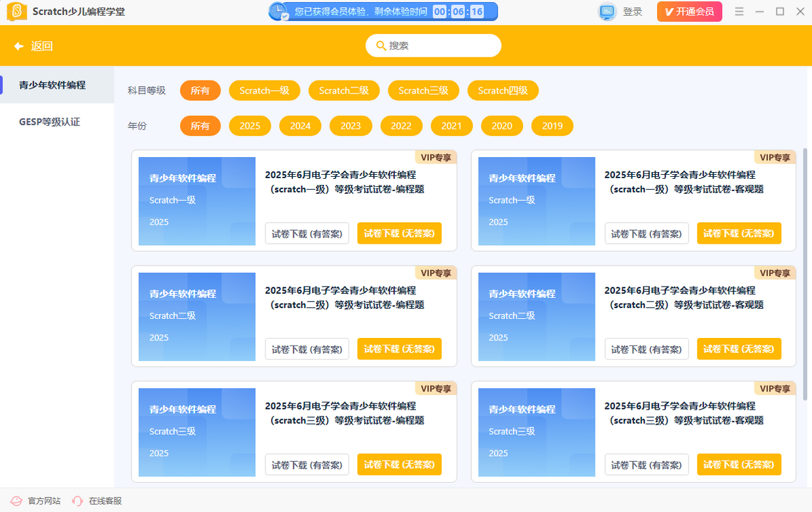Screen dimensions: 812x512
Task: Select 所有 in 科目等级 filter
Action: click(x=200, y=90)
